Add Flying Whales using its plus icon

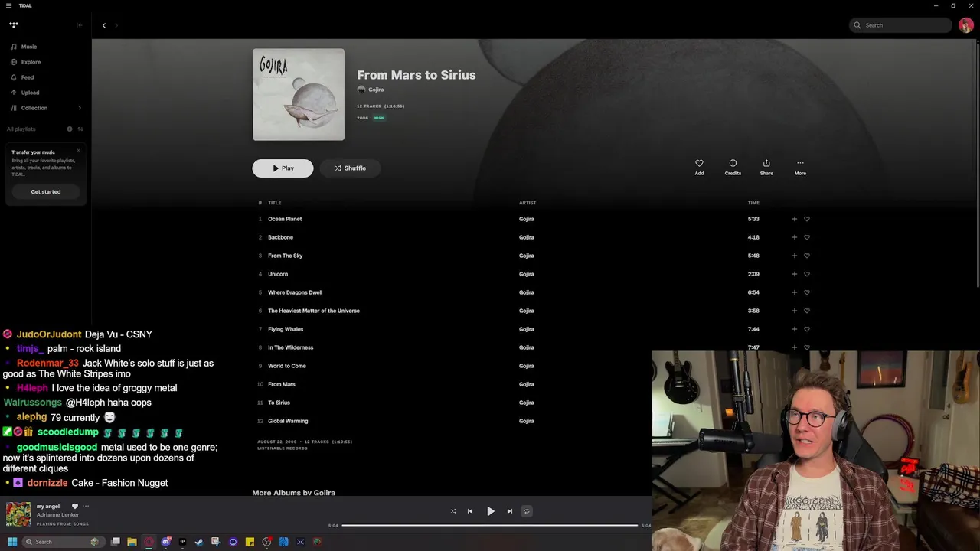point(794,329)
